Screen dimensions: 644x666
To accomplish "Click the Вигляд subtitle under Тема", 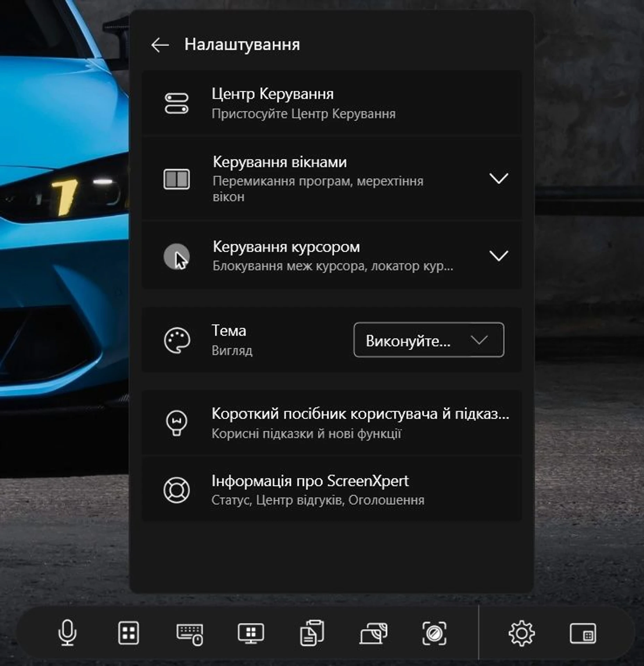I will (232, 351).
